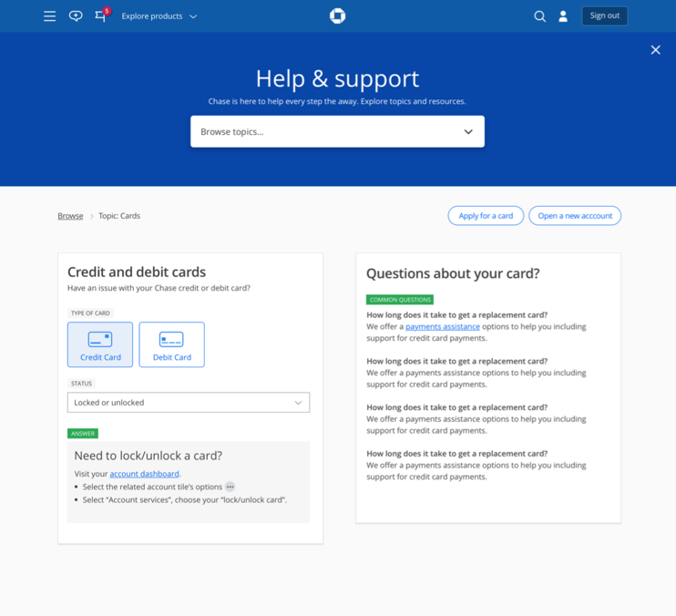676x616 pixels.
Task: Click the Chase logo
Action: [337, 15]
